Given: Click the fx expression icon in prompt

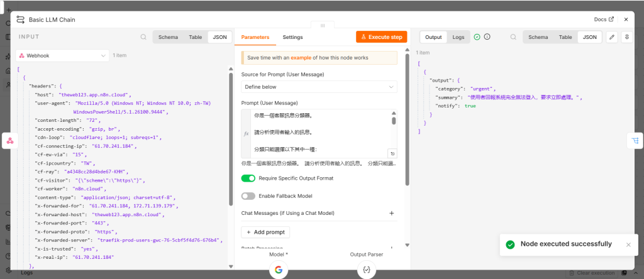Looking at the screenshot, I should tap(247, 134).
